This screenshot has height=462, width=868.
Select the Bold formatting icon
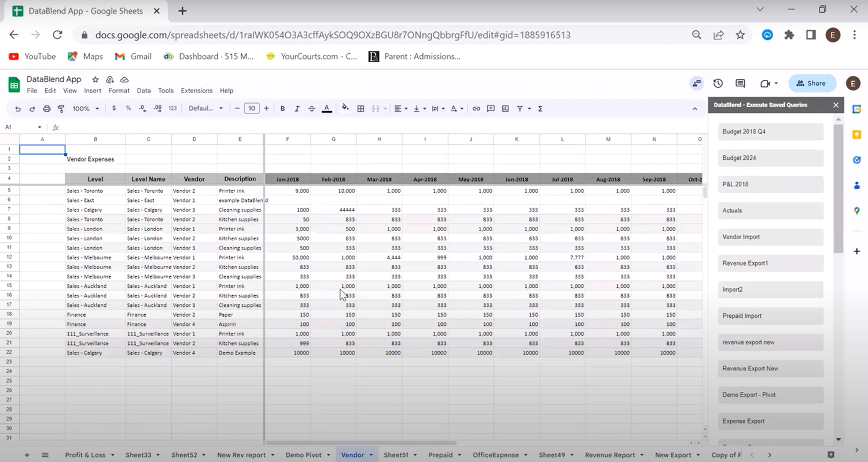coord(282,108)
